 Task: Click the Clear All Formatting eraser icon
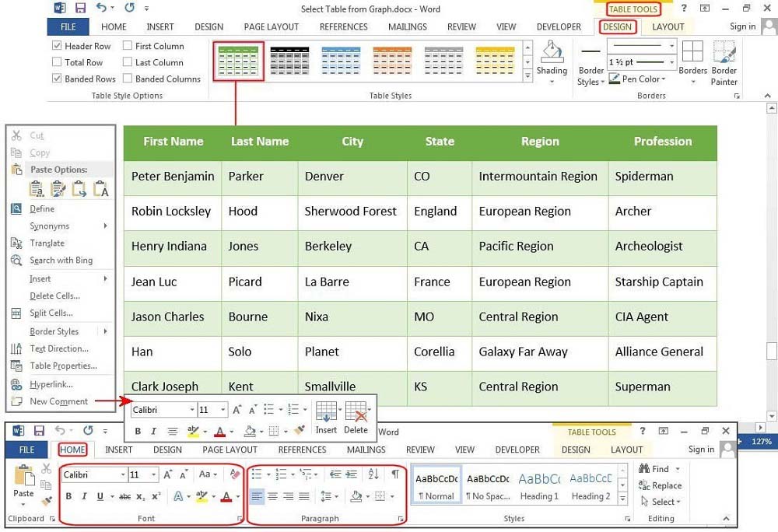click(x=237, y=474)
